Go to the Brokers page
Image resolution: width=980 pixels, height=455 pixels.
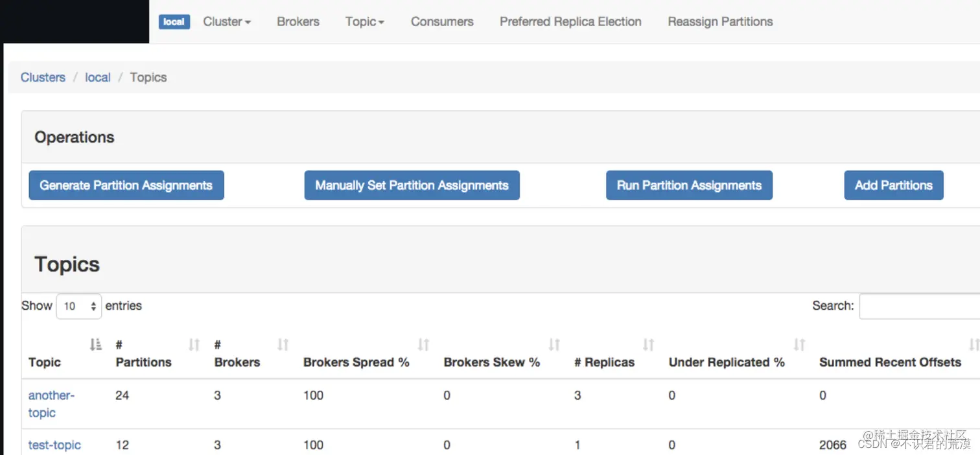pyautogui.click(x=298, y=21)
